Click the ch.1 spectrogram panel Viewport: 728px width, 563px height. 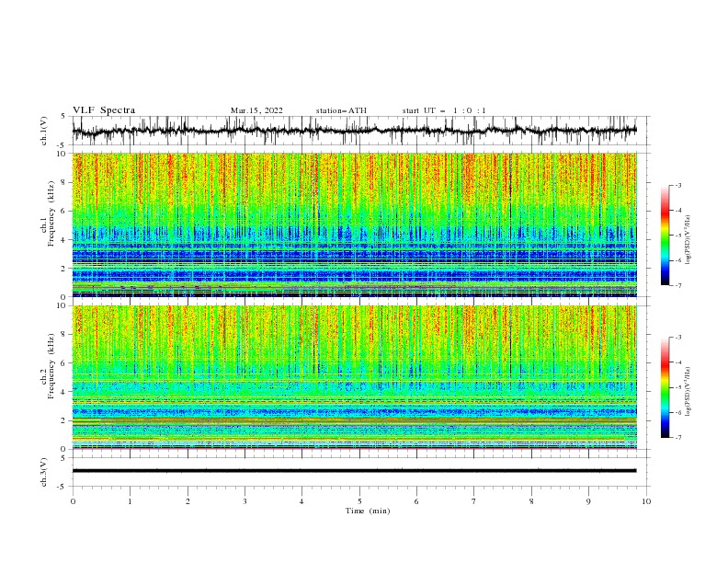[355, 224]
